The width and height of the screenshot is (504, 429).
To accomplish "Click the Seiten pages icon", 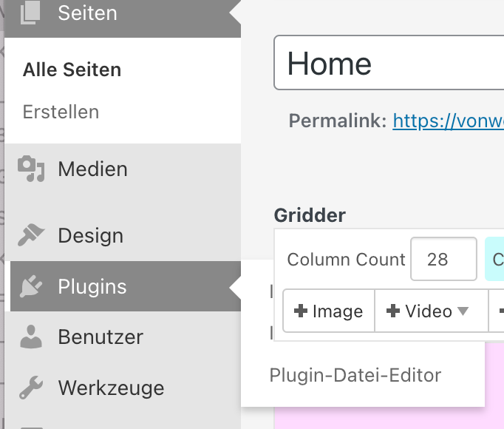I will point(30,14).
